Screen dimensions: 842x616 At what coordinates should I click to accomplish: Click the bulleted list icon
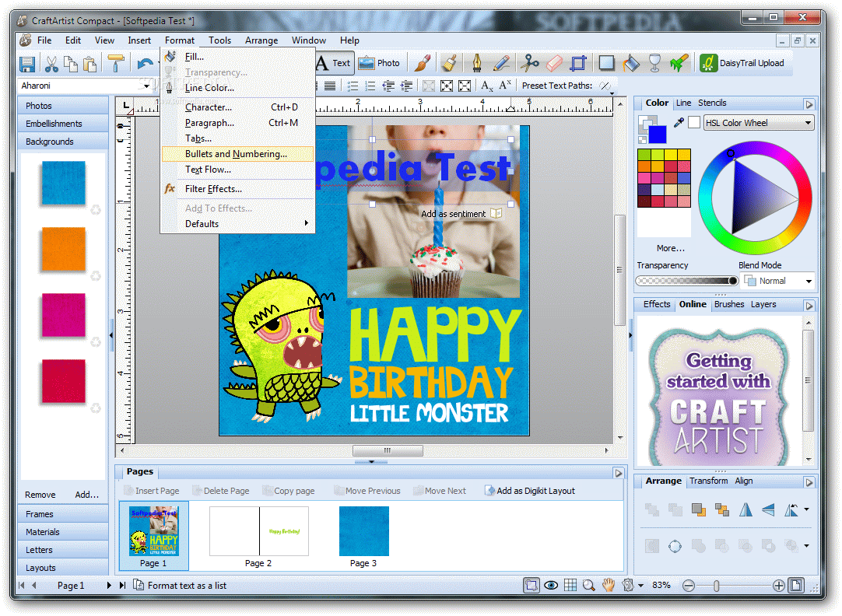[353, 86]
